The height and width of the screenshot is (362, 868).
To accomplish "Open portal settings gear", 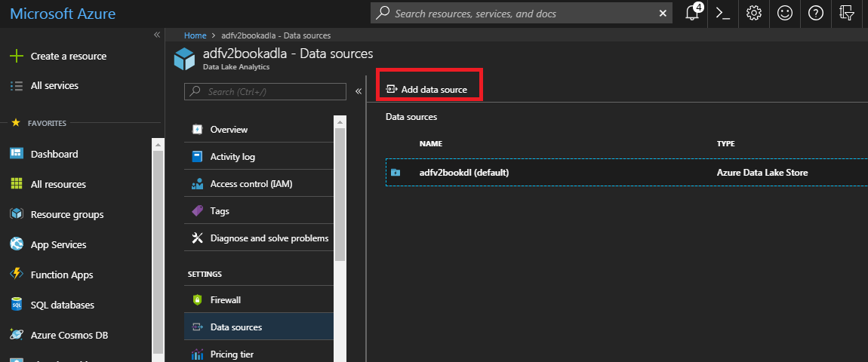I will 753,14.
